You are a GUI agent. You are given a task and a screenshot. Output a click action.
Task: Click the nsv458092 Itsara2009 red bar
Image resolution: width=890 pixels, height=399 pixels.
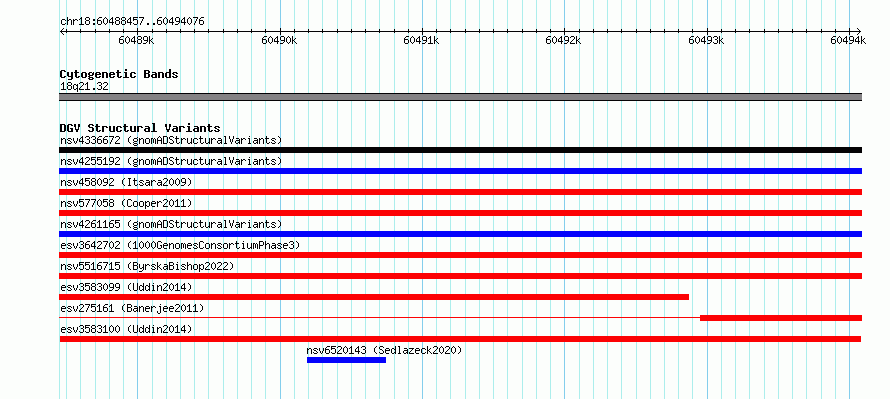click(x=460, y=192)
